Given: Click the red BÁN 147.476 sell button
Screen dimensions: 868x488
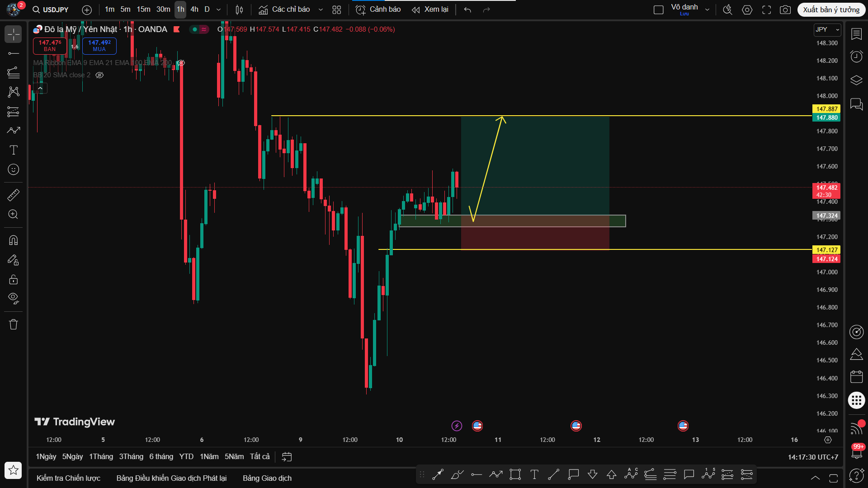Looking at the screenshot, I should click(x=50, y=46).
